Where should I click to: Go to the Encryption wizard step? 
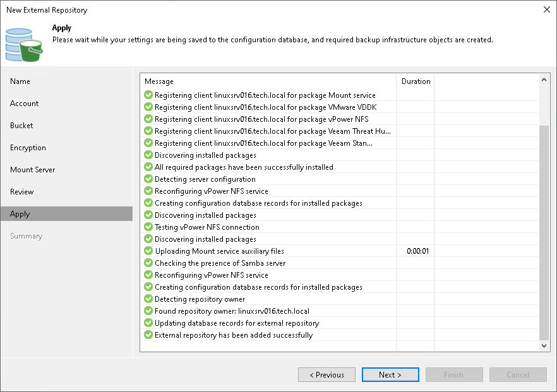click(28, 148)
